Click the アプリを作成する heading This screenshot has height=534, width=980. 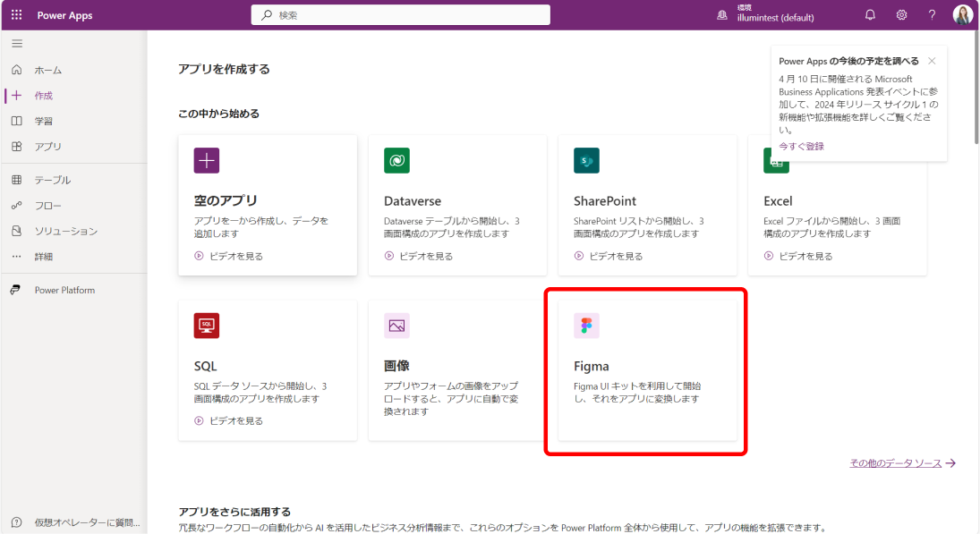(224, 70)
